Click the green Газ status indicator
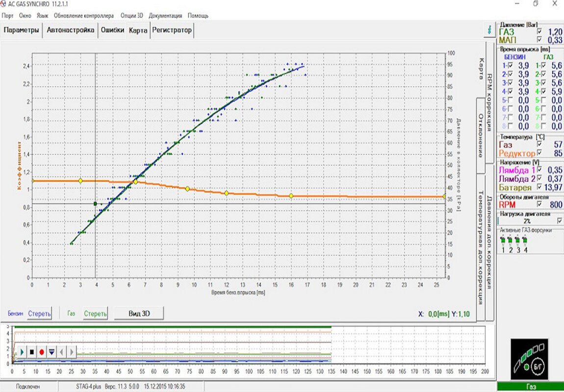Screen dimensions: 564x392 coord(531,387)
